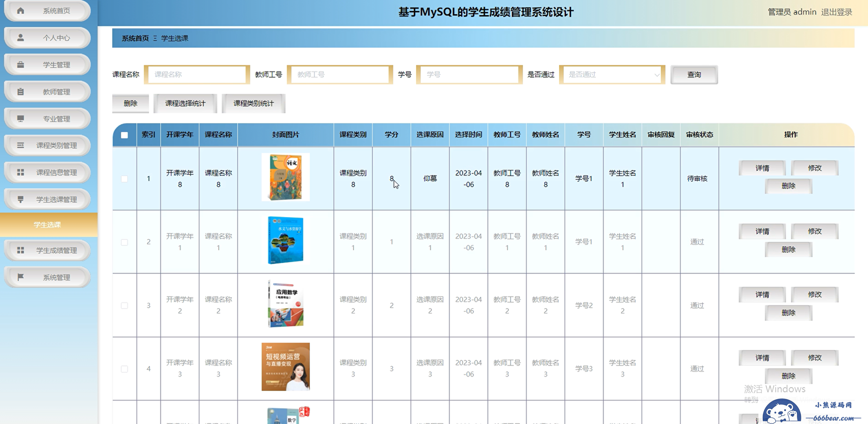The width and height of the screenshot is (868, 424).
Task: Expand the 教师管理 sidebar menu
Action: tap(47, 91)
